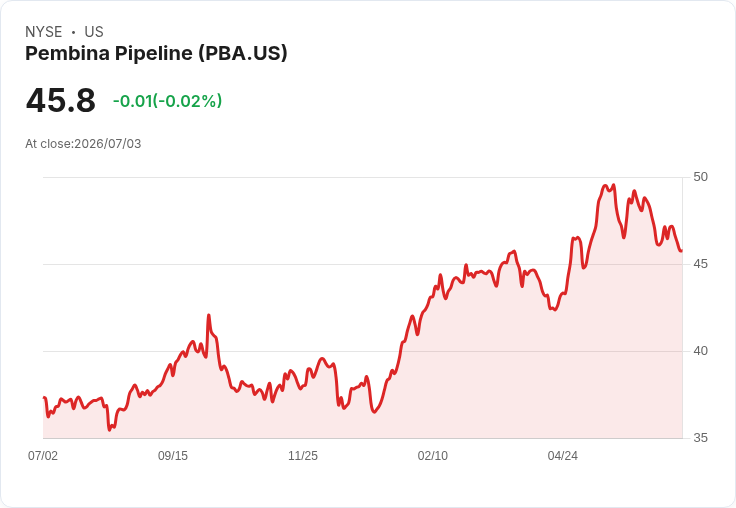Click the US market label

point(94,32)
